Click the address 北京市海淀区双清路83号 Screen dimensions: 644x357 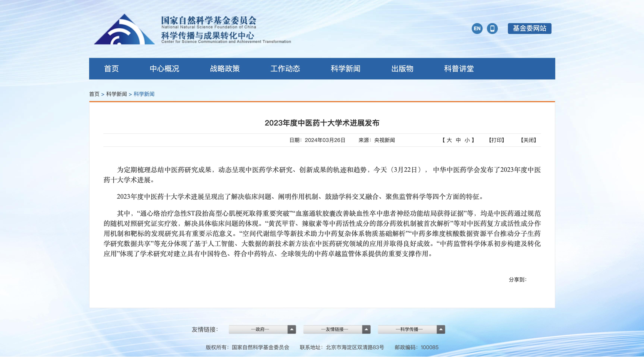click(355, 347)
